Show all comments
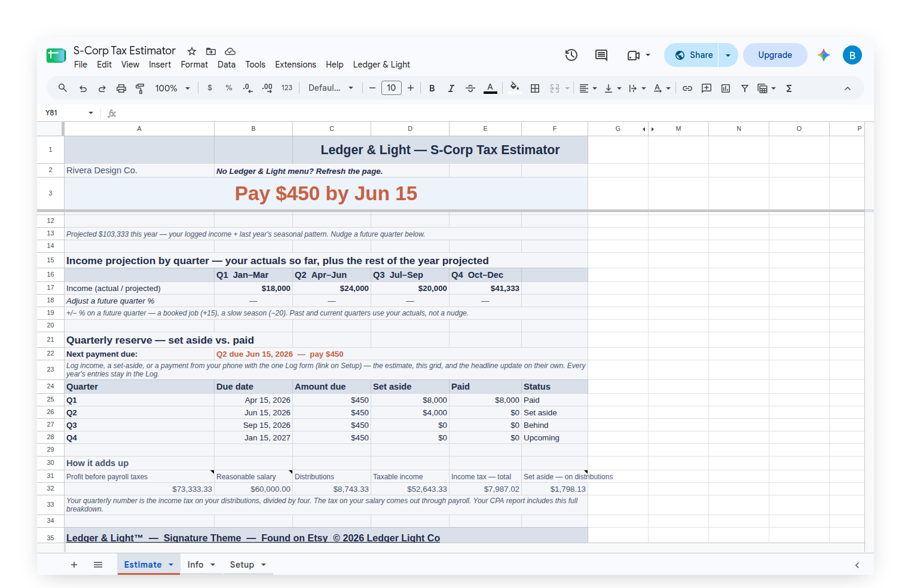The image size is (911, 588). (601, 55)
